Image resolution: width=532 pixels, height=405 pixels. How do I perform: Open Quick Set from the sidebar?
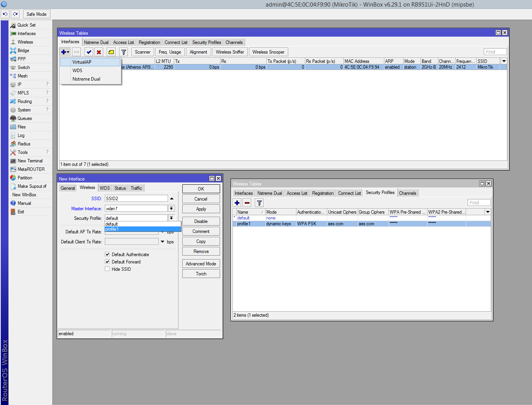(26, 25)
